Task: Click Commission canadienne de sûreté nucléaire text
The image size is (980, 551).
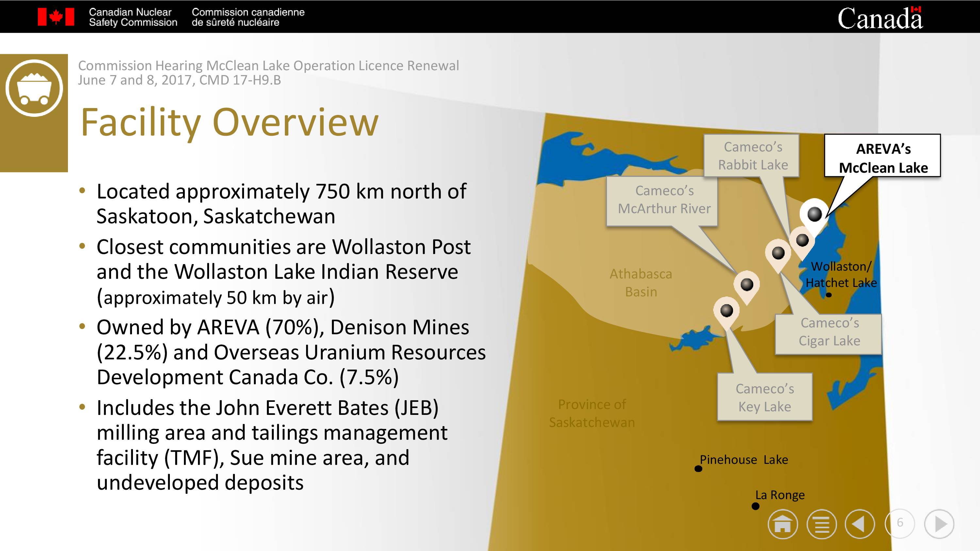Action: tap(248, 18)
